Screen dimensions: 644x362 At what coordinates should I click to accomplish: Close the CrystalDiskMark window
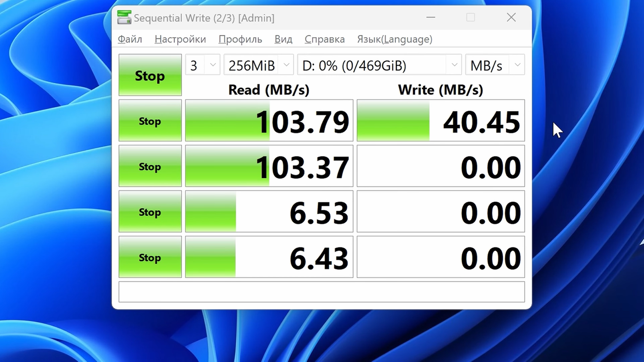511,18
